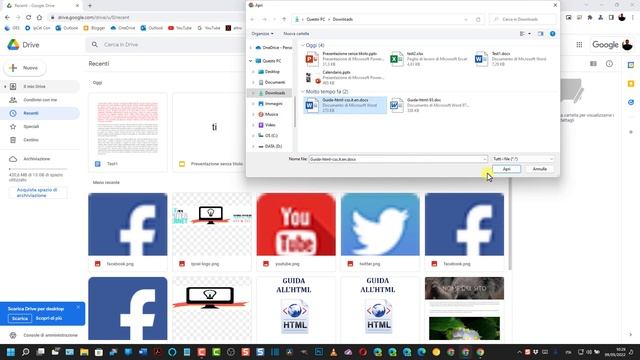The image size is (640, 360).
Task: Click the dialog's forward arrow
Action: pos(264,19)
